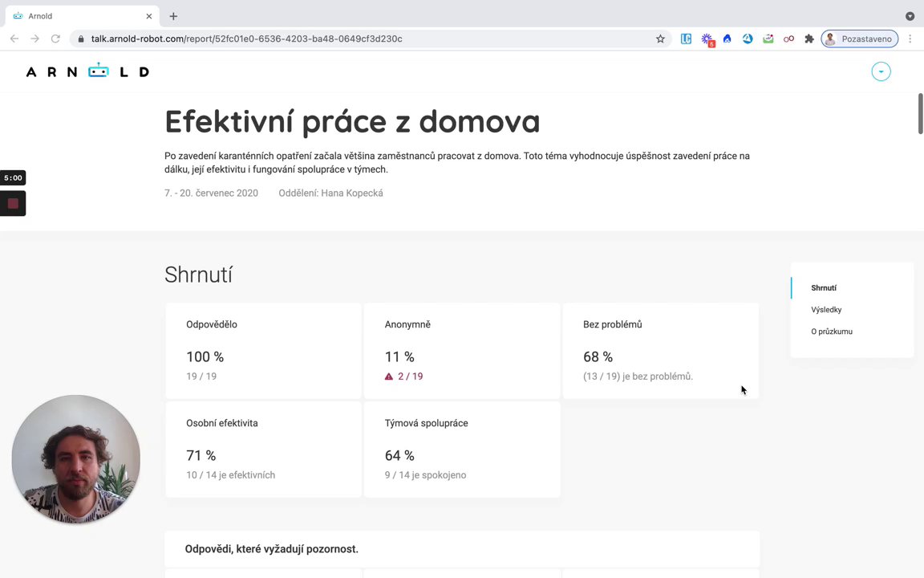The width and height of the screenshot is (924, 578).
Task: Go back to the previous page
Action: tap(14, 39)
